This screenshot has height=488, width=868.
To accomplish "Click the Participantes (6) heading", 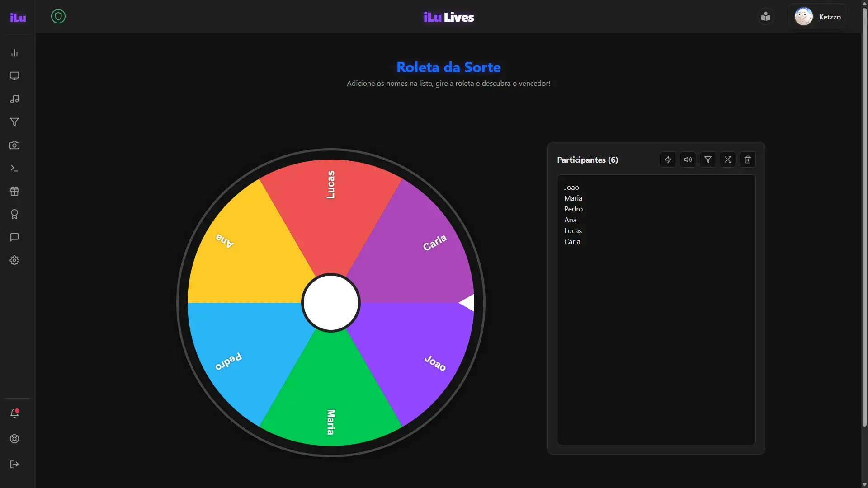I will (587, 160).
